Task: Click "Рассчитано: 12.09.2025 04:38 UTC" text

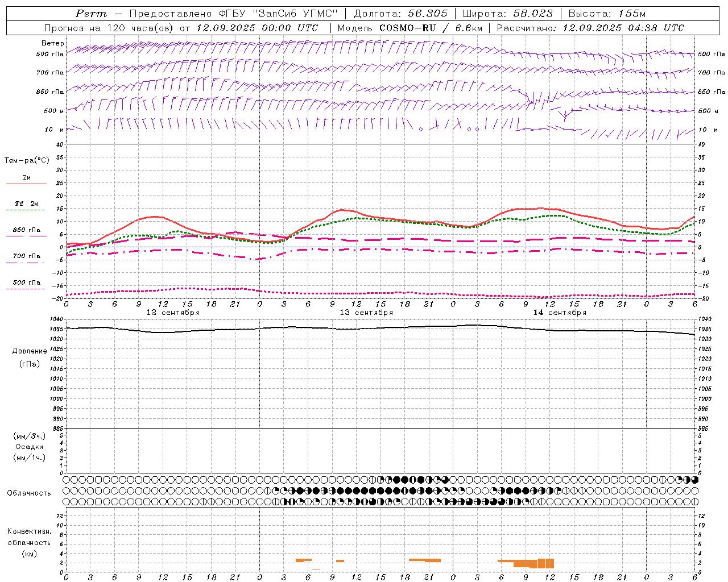Action: coord(590,28)
